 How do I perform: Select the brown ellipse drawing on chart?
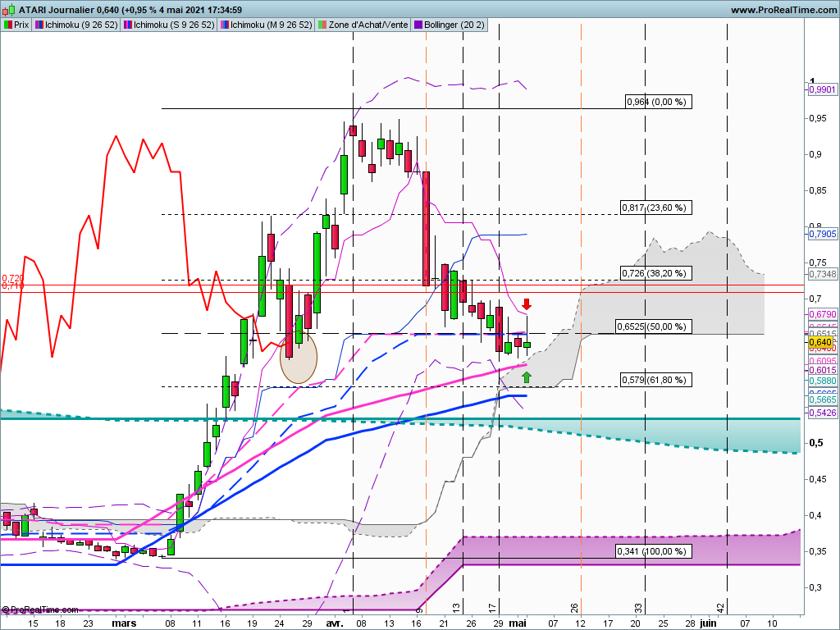click(x=299, y=357)
